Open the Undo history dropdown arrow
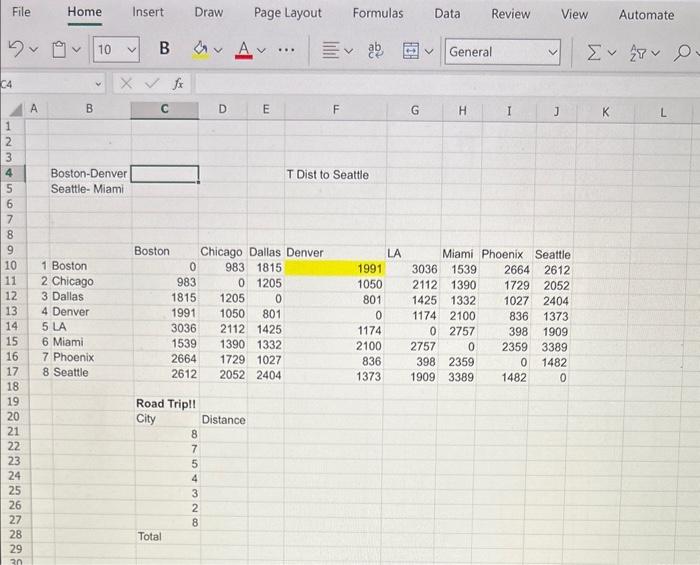Image resolution: width=700 pixels, height=565 pixels. 34,49
